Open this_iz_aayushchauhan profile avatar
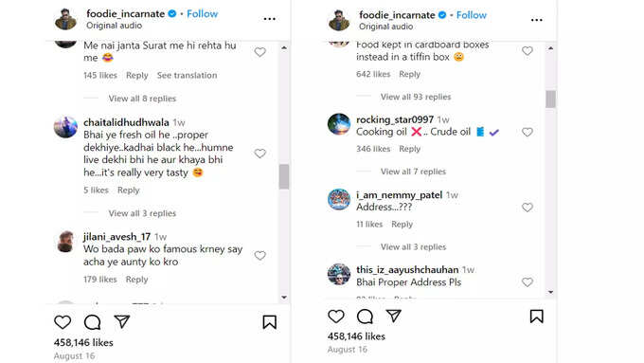The image size is (644, 363). pos(339,274)
